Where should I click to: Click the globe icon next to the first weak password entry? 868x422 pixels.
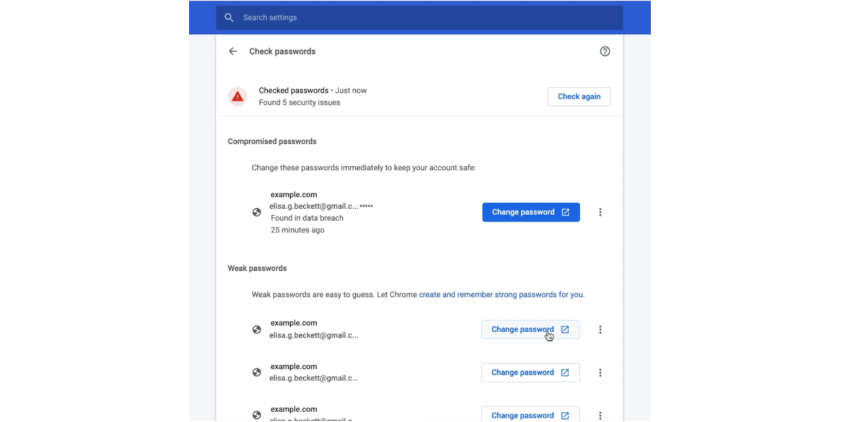(x=257, y=329)
